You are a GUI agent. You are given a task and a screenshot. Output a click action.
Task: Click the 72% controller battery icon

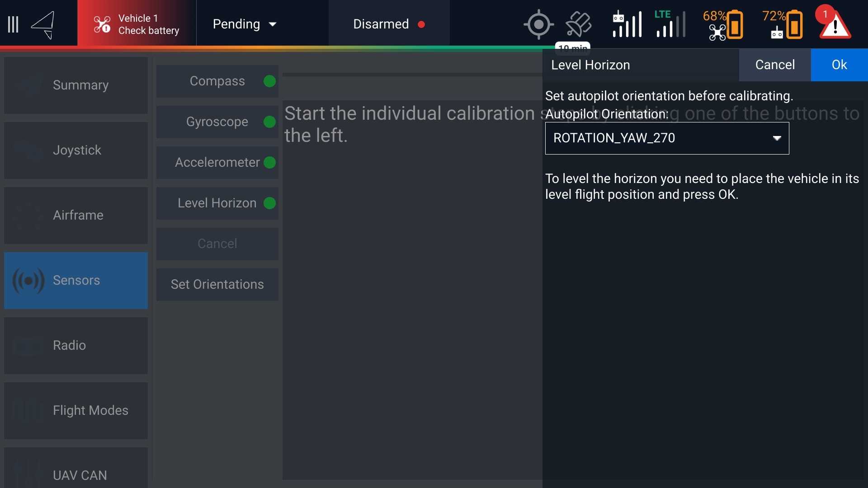[x=783, y=24]
